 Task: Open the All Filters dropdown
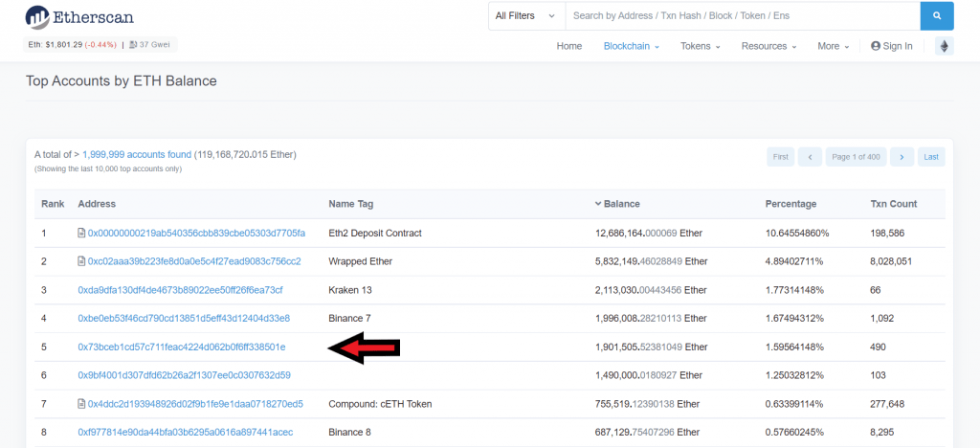(525, 15)
